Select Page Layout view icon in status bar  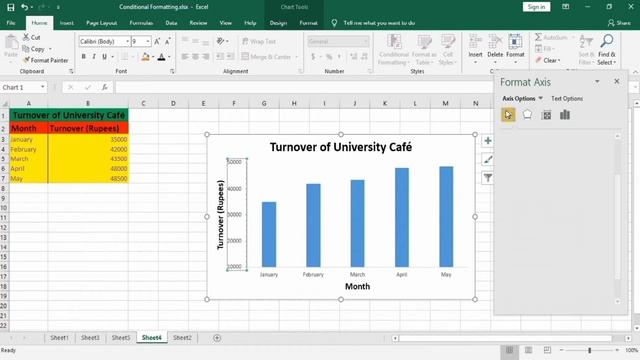529,350
